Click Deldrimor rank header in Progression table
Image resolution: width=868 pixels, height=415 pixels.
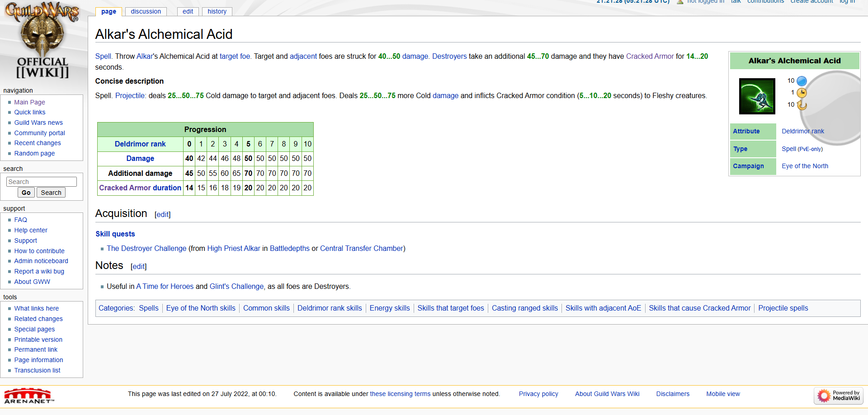tap(140, 144)
